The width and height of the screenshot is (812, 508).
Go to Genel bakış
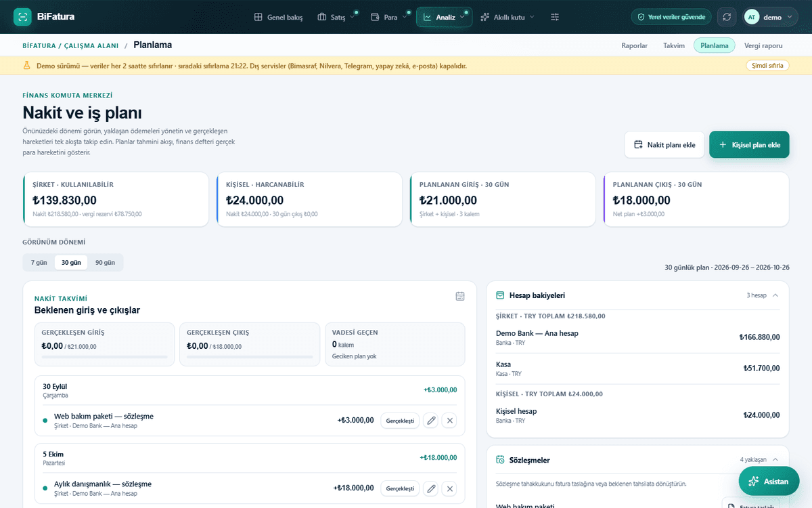point(278,17)
